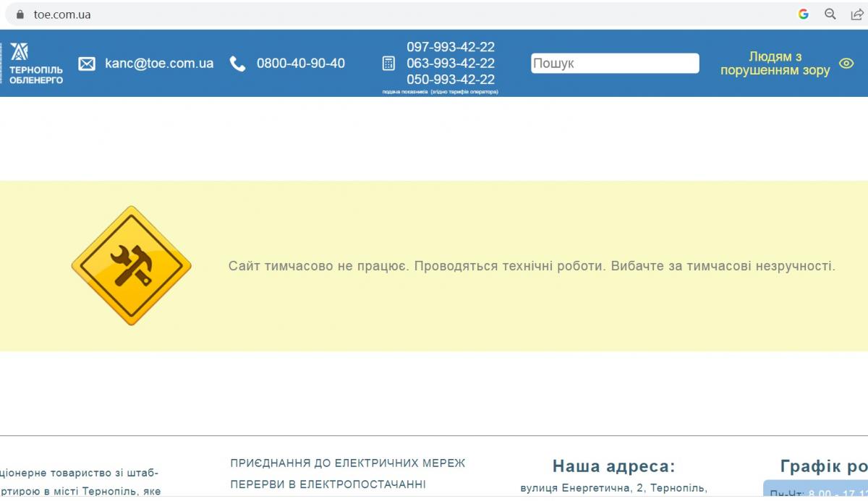Select the 063-993-42-22 phone number
Viewport: 868px width, 501px height.
451,64
